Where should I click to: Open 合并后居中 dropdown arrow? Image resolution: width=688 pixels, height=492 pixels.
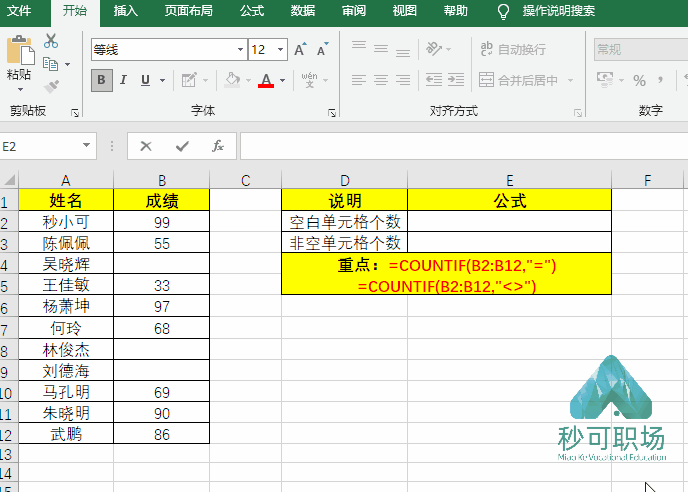click(570, 80)
